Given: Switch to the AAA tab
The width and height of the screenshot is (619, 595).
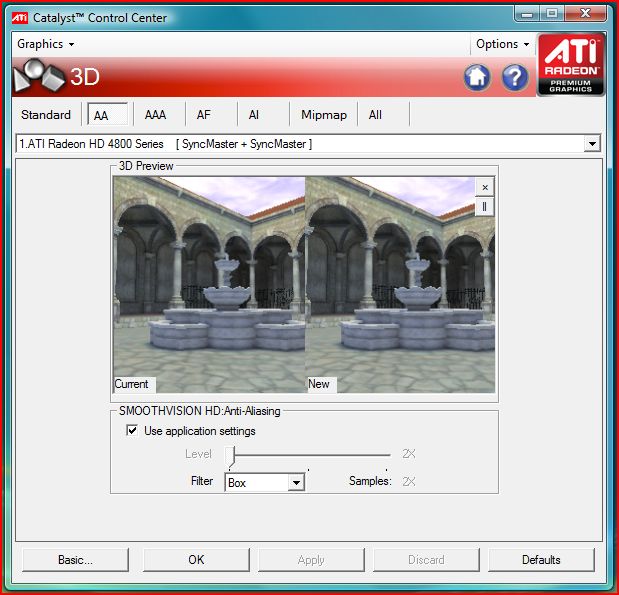Looking at the screenshot, I should (x=156, y=115).
